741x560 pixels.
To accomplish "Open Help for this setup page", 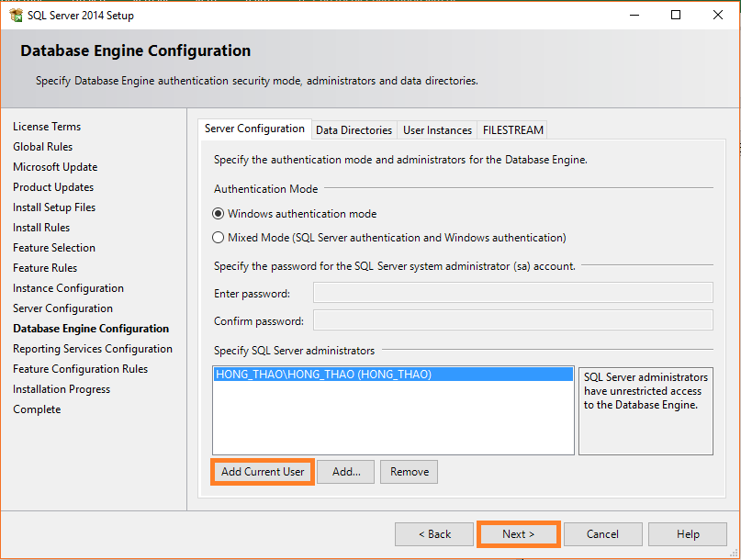I will coord(688,534).
